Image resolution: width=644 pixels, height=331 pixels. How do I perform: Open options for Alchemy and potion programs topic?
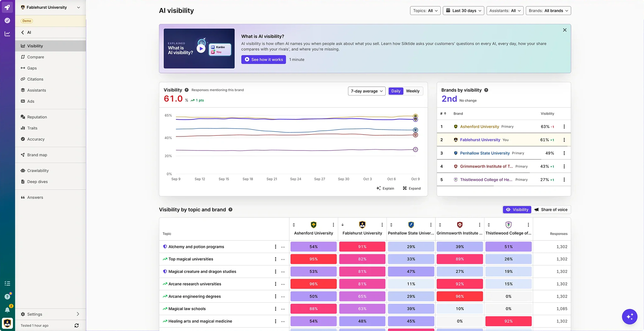(x=276, y=247)
